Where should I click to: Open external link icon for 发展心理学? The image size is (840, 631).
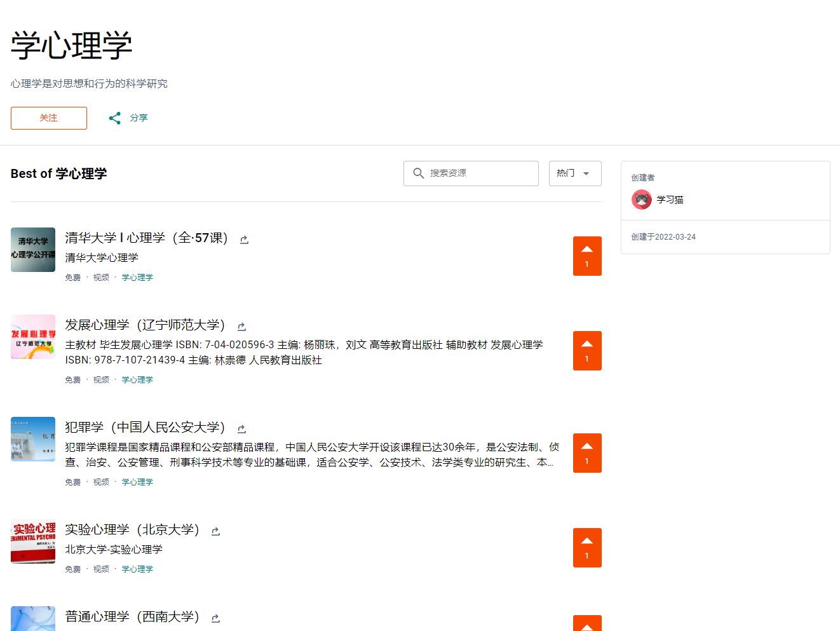[x=241, y=327]
